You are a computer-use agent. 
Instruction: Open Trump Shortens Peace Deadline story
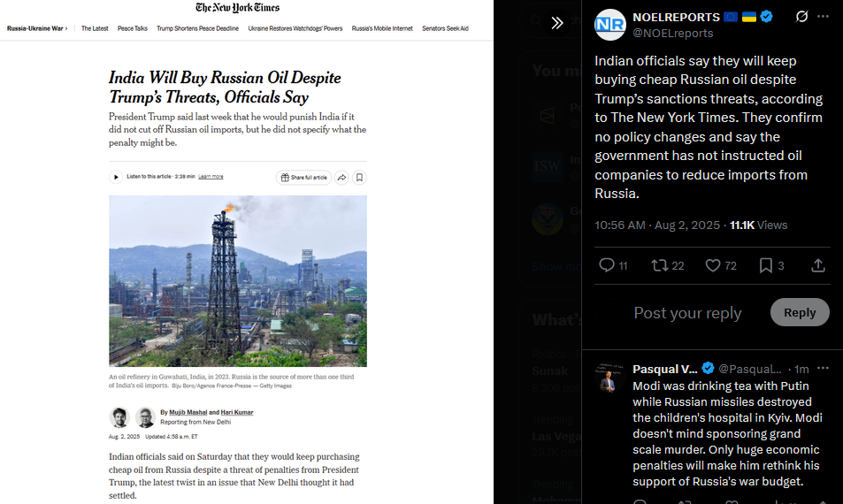coord(197,28)
